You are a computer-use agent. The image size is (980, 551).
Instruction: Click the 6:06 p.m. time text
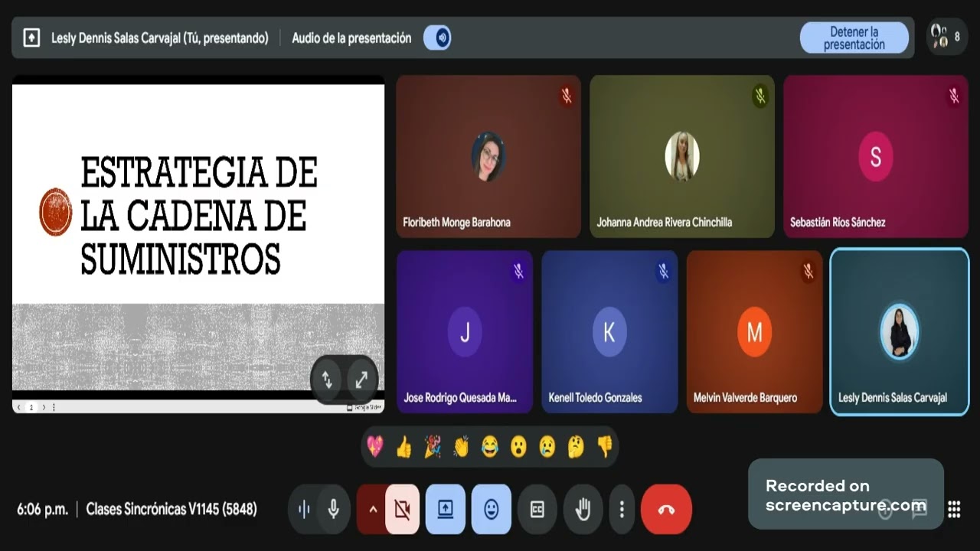click(x=42, y=509)
